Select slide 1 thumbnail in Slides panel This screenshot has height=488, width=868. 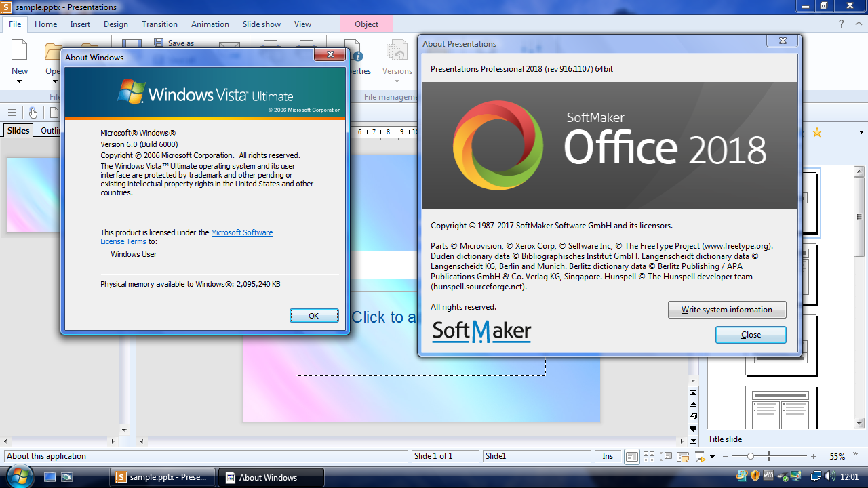point(34,196)
